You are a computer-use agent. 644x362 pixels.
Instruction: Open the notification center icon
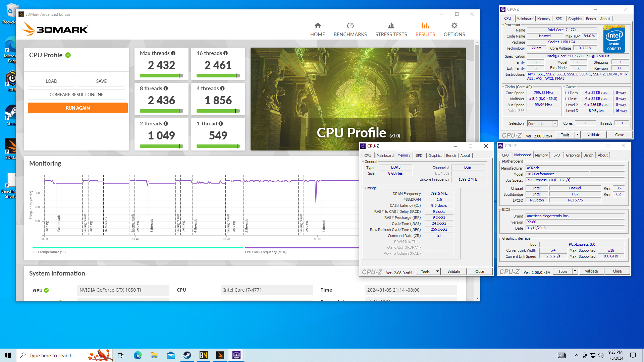click(633, 355)
